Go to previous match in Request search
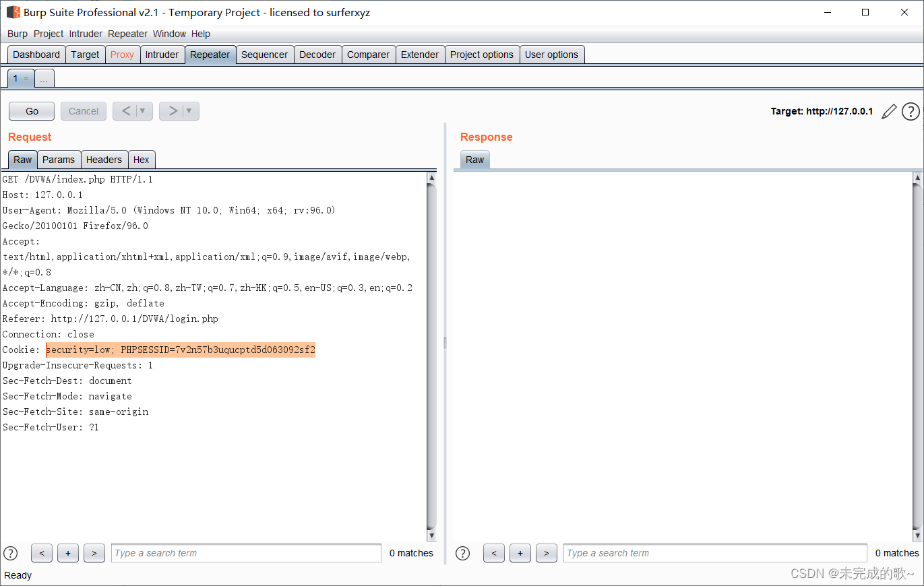The height and width of the screenshot is (586, 924). (x=42, y=553)
